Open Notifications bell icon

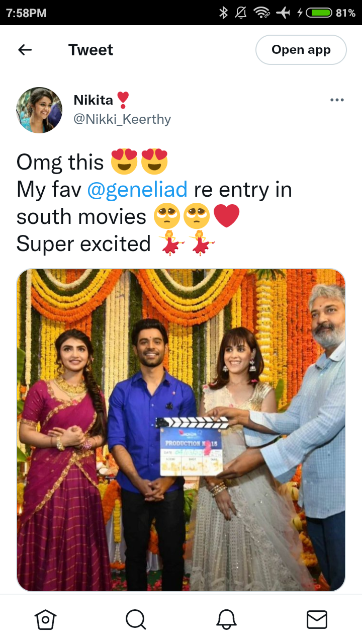click(x=226, y=619)
